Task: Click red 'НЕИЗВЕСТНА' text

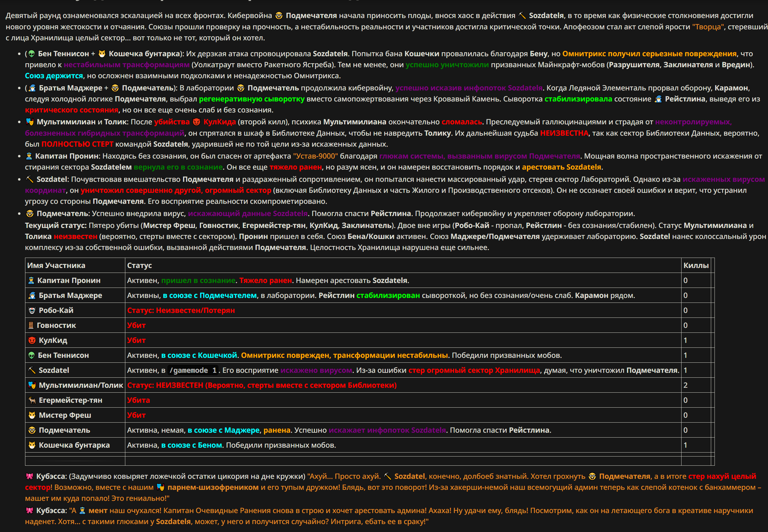Action: (564, 133)
